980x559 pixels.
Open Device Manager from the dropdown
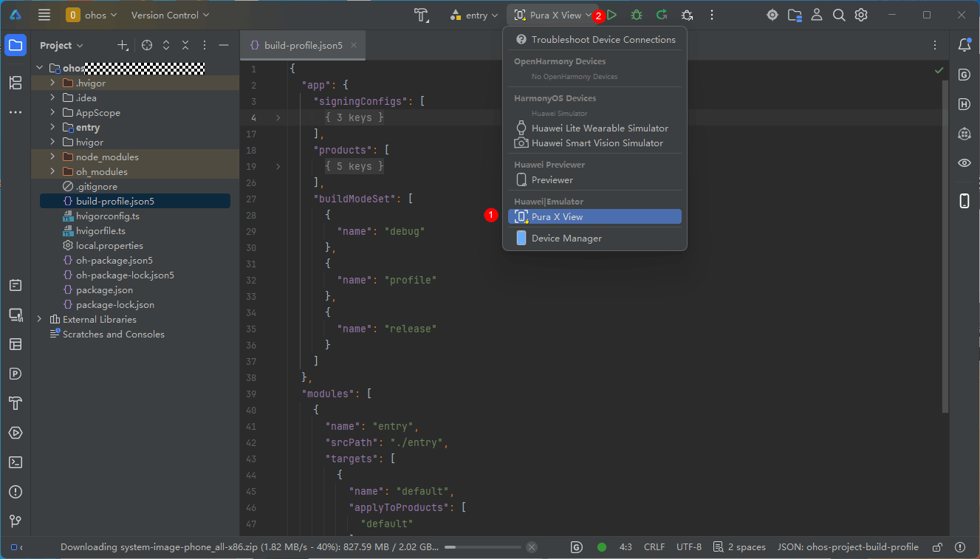tap(595, 239)
